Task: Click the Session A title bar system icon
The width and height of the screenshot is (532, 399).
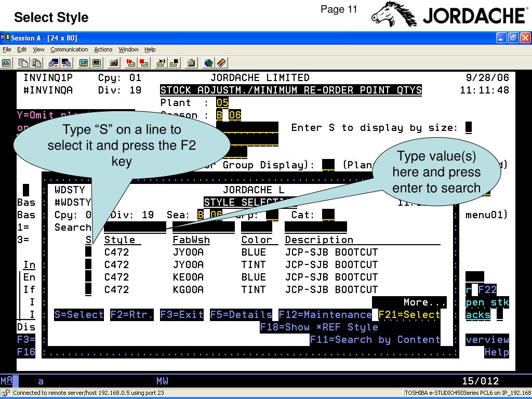Action: click(5, 37)
